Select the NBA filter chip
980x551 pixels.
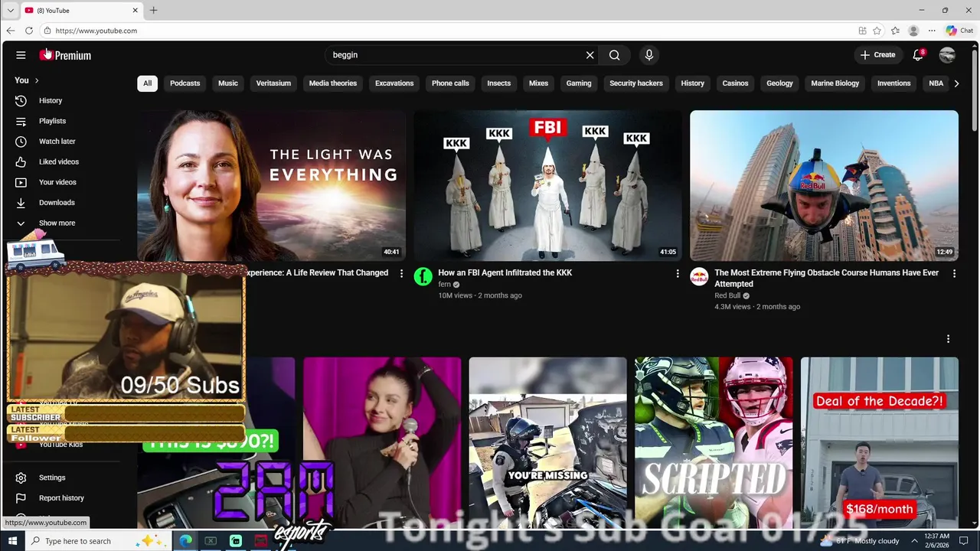(936, 83)
